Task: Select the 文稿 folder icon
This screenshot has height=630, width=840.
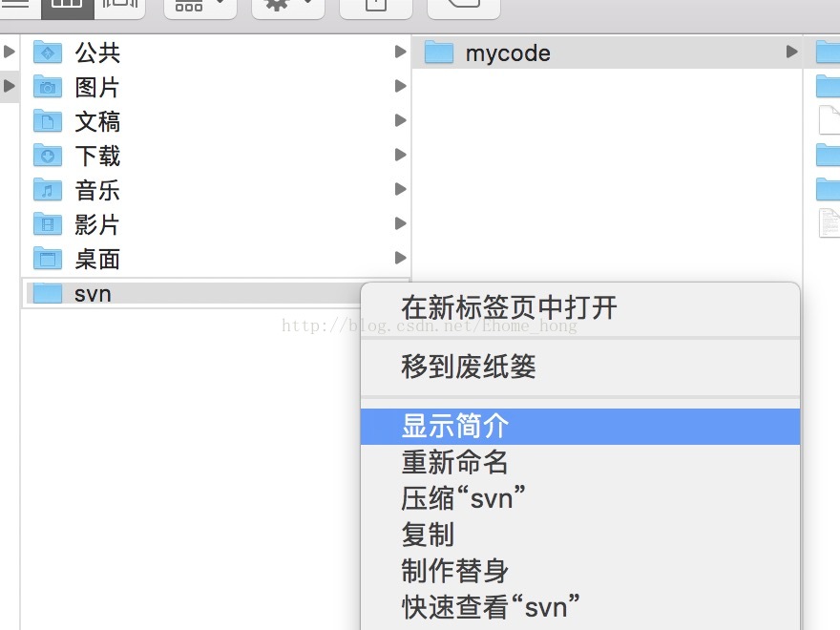Action: (47, 120)
